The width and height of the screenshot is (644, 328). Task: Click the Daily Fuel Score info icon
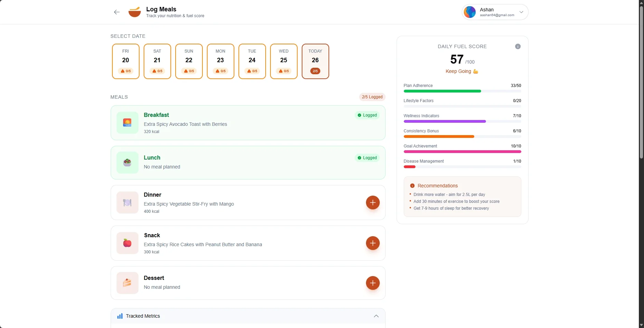click(518, 46)
